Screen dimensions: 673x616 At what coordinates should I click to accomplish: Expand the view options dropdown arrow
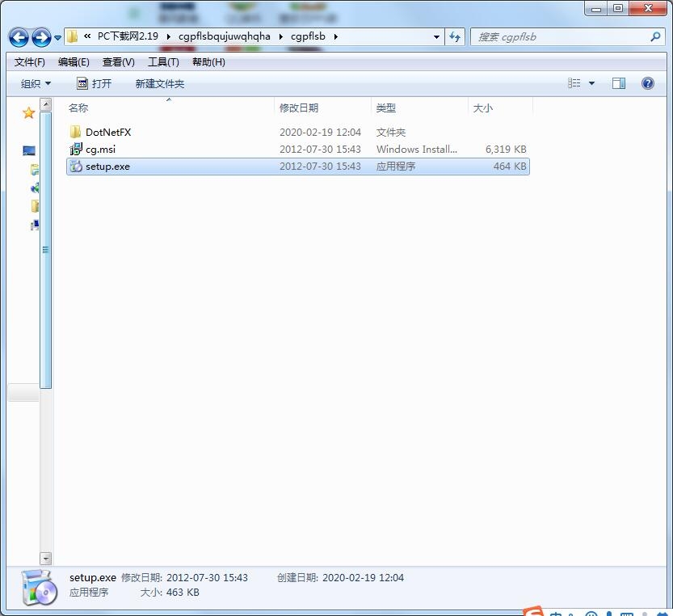(x=591, y=83)
